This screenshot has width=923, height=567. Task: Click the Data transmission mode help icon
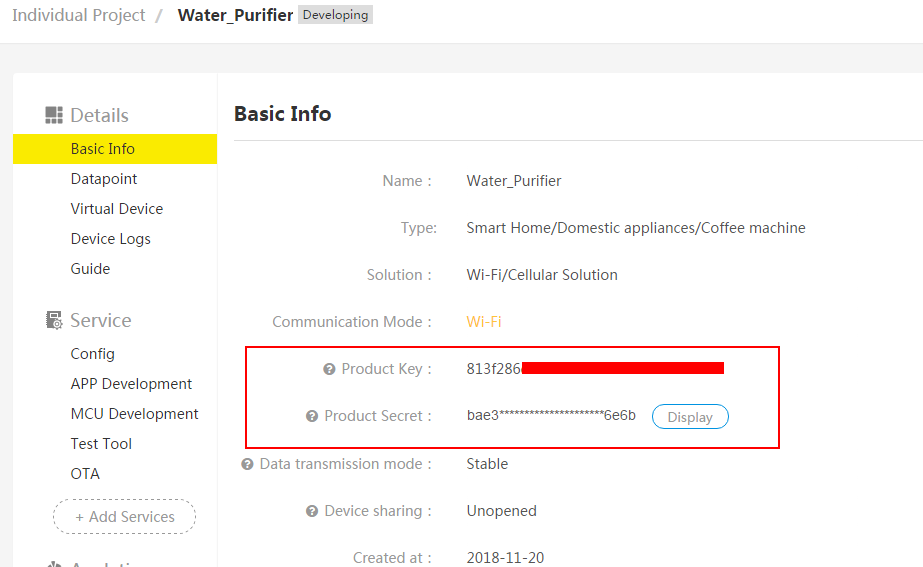pyautogui.click(x=247, y=464)
